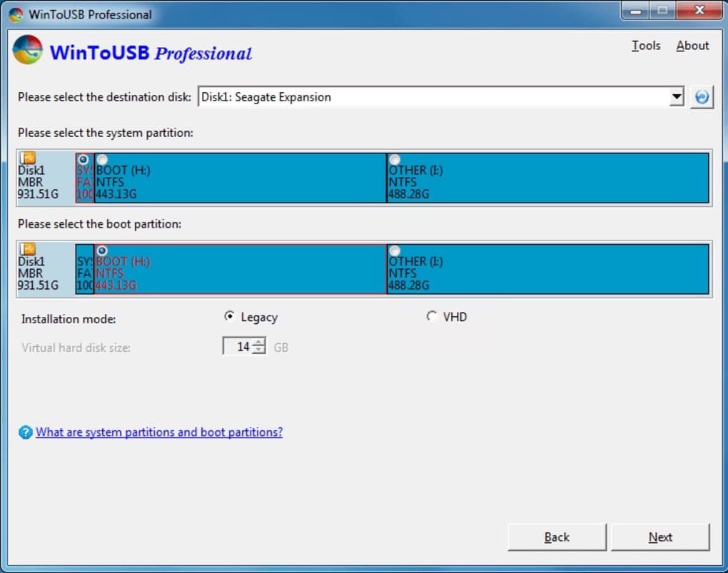Open the Tools menu
728x573 pixels.
click(646, 46)
